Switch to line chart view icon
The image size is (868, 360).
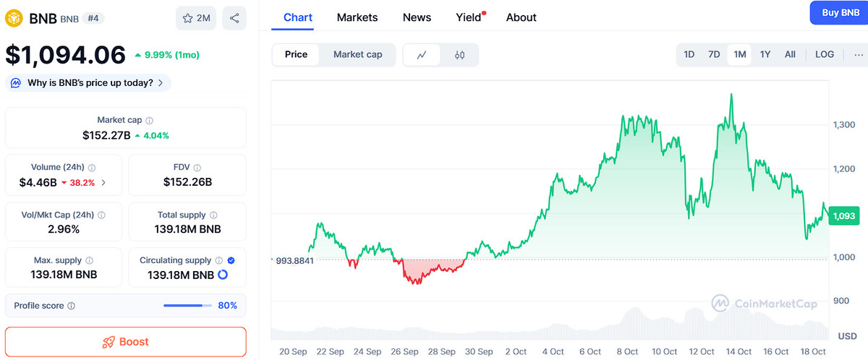tap(422, 55)
